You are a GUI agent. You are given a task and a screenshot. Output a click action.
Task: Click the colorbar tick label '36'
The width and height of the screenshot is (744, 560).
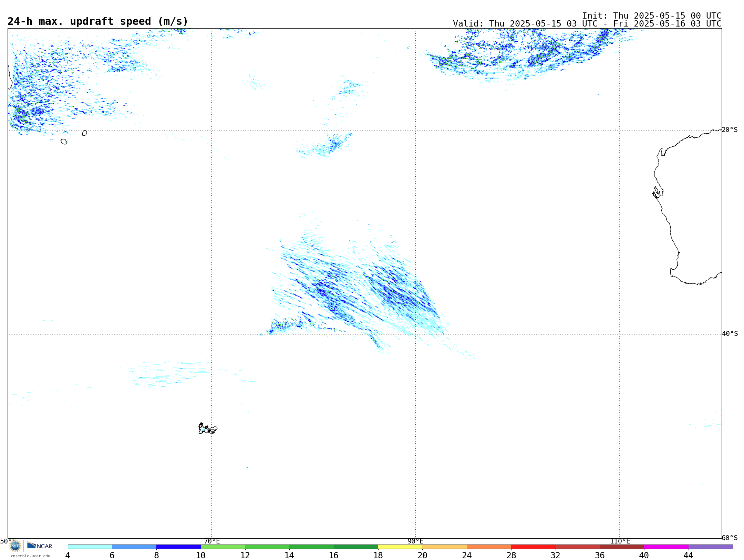pos(600,555)
